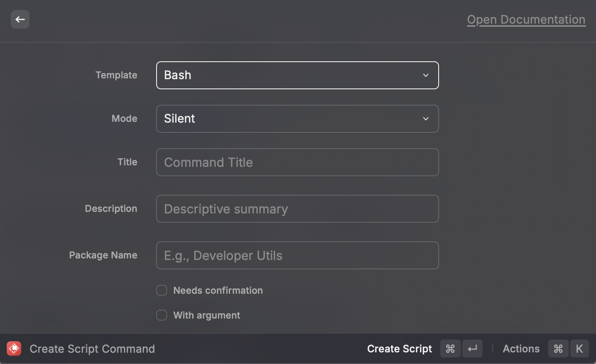Click the back arrow button
This screenshot has width=596, height=364.
click(x=20, y=19)
